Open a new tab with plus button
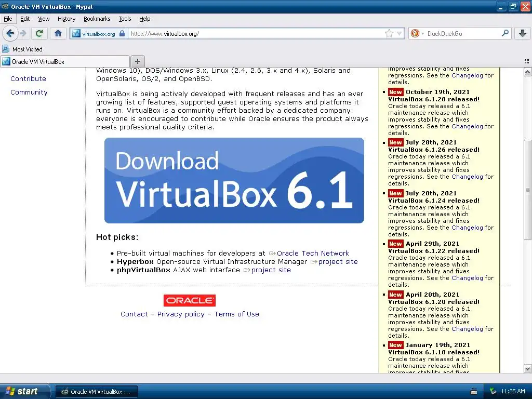Screen dimensions: 532x399 [x=137, y=61]
